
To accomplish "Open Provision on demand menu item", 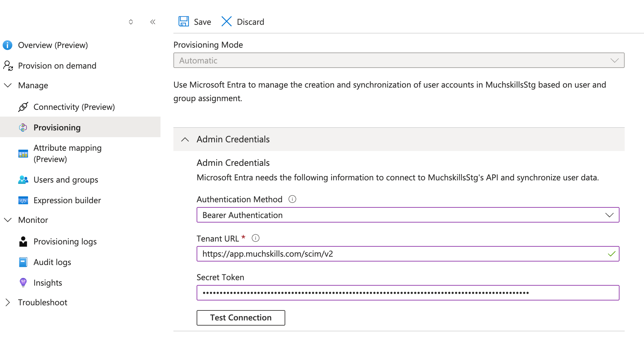I will coord(57,66).
